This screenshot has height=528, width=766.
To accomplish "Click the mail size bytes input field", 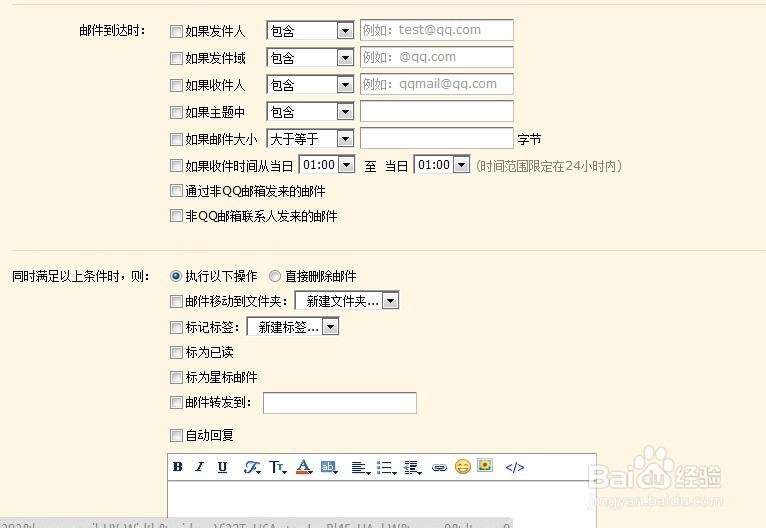I will [x=437, y=138].
